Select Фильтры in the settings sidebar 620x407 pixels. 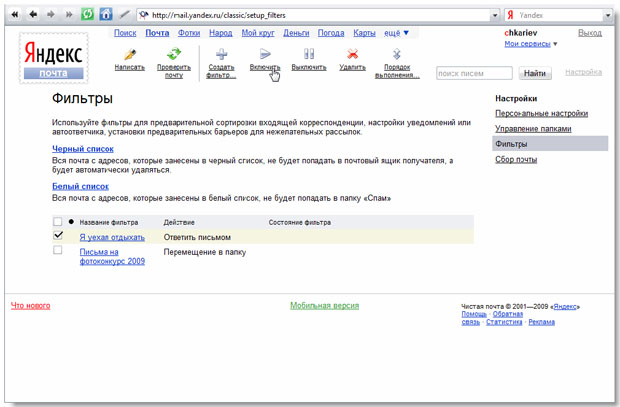point(550,144)
